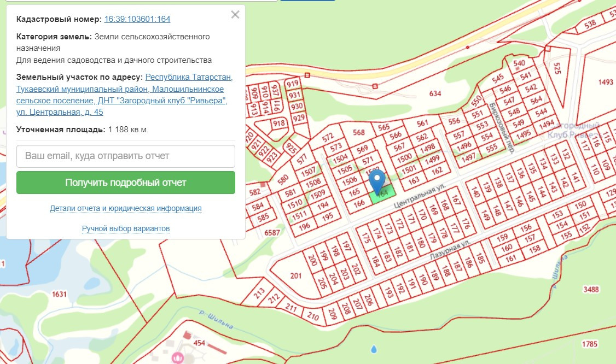The height and width of the screenshot is (364, 616).
Task: Select parcel 454 on the map
Action: point(199,343)
